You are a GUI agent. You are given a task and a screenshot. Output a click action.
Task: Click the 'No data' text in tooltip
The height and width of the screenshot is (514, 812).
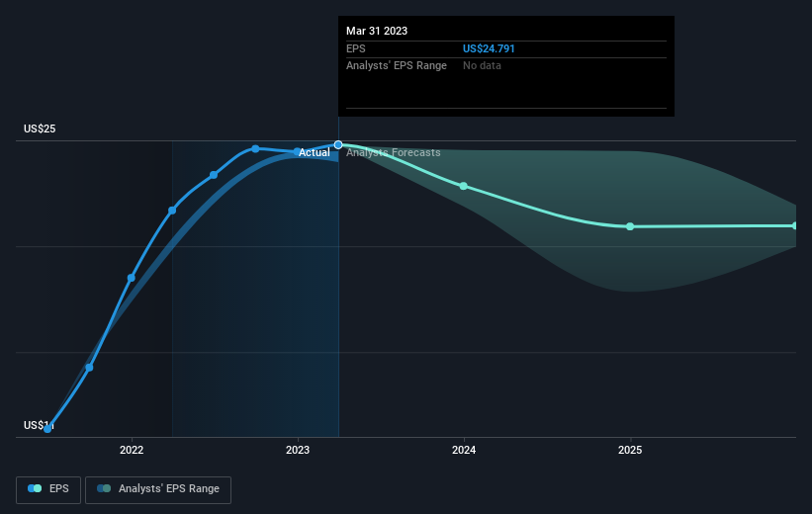click(482, 66)
